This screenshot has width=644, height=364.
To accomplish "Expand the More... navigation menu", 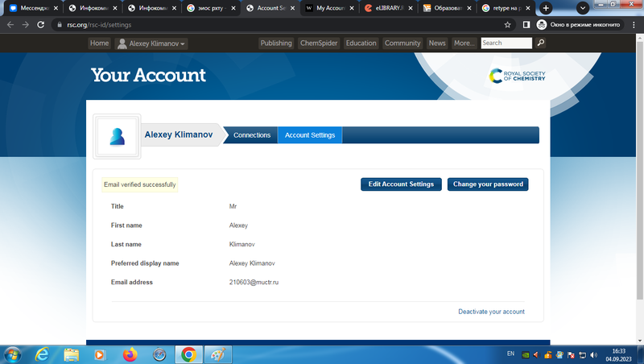I will 464,43.
